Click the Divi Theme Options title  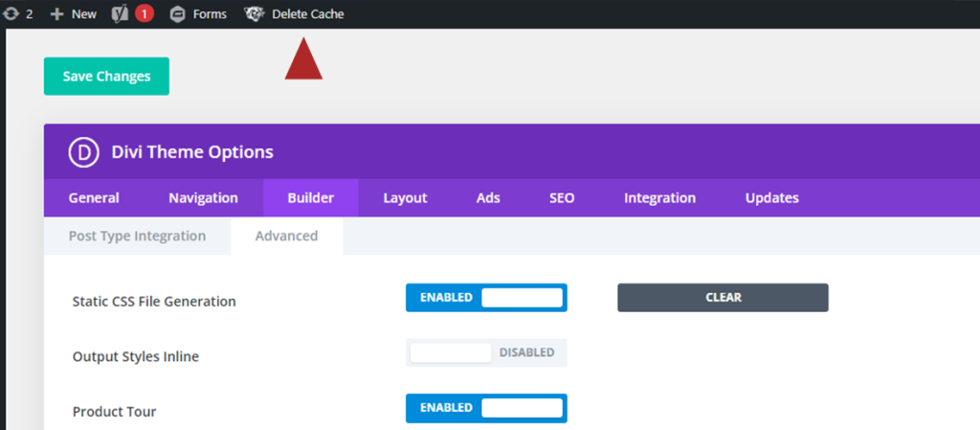click(192, 152)
